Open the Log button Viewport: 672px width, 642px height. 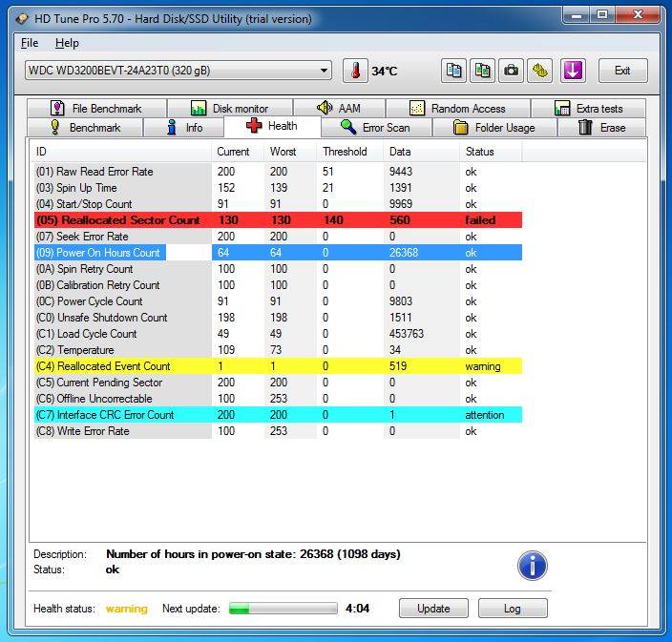click(x=513, y=609)
